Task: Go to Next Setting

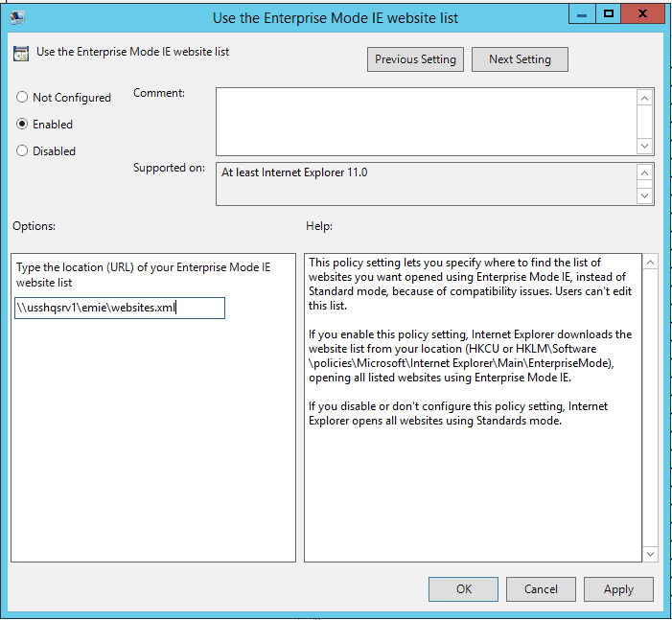Action: tap(520, 59)
